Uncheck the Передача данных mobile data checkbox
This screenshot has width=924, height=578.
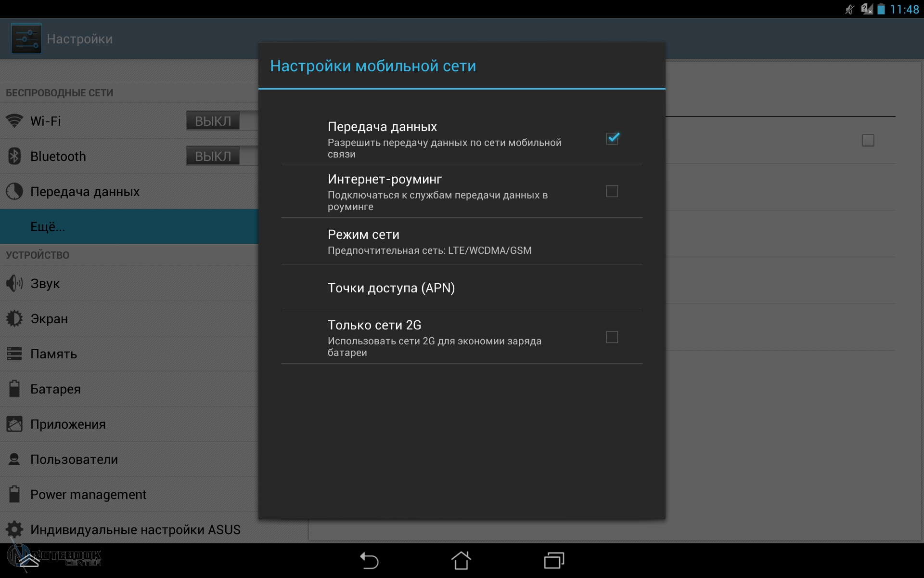pos(612,139)
